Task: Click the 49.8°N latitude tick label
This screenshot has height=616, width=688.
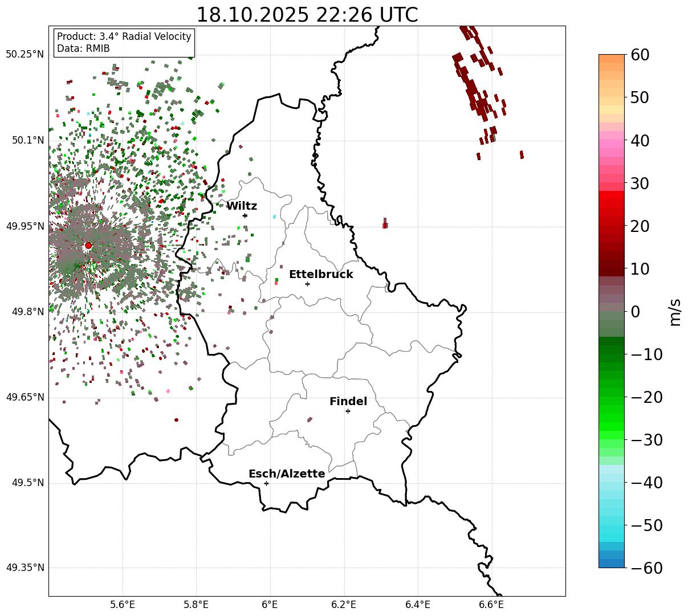Action: point(27,312)
